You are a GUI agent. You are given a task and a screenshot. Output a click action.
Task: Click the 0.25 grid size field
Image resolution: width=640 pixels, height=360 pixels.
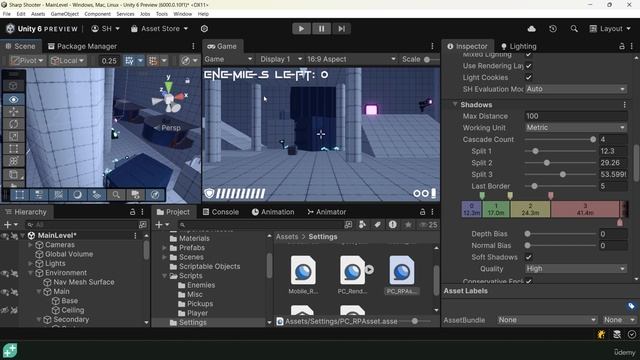[x=109, y=61]
